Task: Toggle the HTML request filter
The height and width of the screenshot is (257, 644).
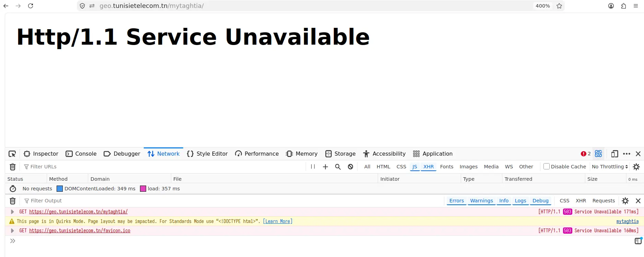Action: pos(384,167)
